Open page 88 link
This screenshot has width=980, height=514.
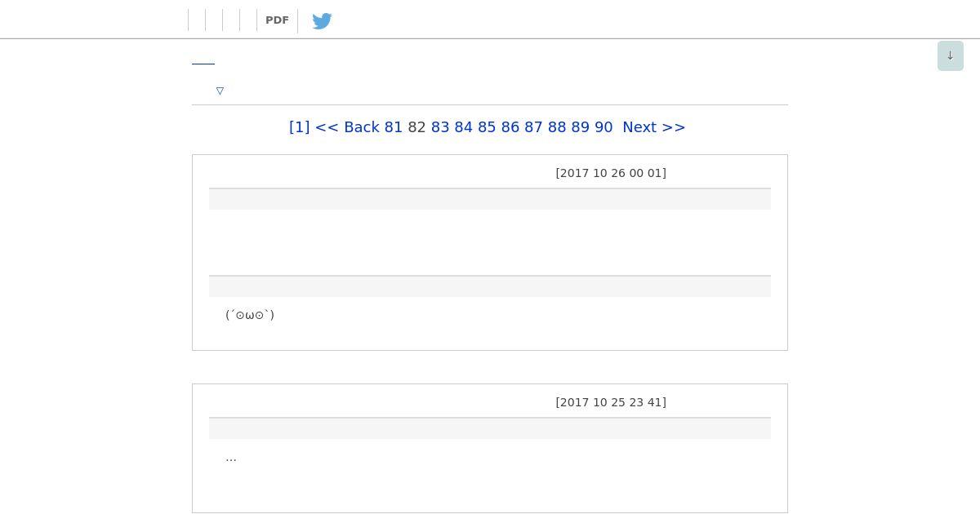coord(557,127)
